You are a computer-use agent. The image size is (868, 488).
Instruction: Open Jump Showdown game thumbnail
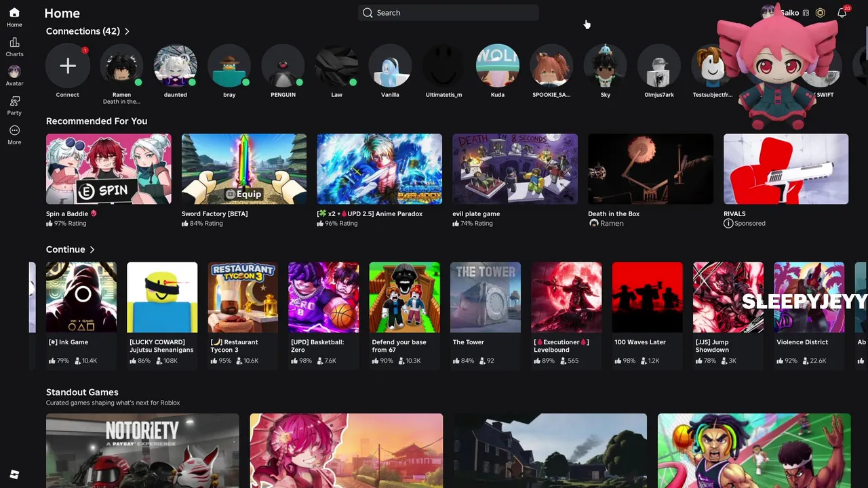point(728,298)
